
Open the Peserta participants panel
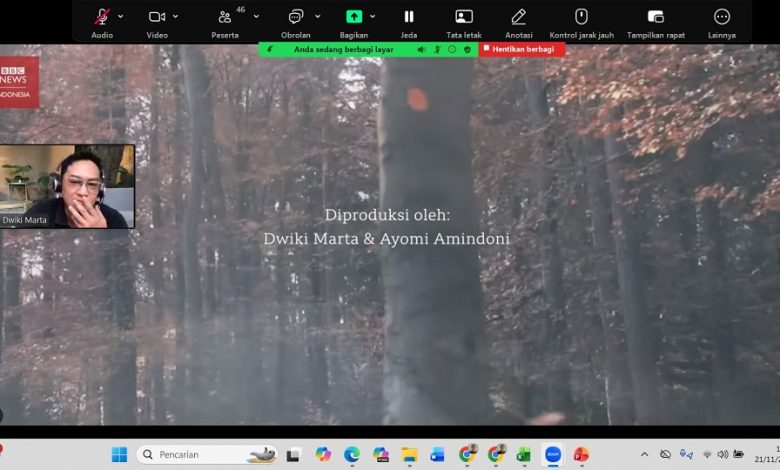(x=226, y=17)
